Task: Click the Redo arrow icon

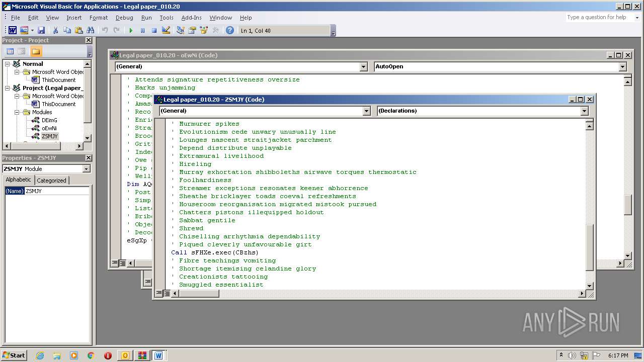Action: (x=116, y=30)
